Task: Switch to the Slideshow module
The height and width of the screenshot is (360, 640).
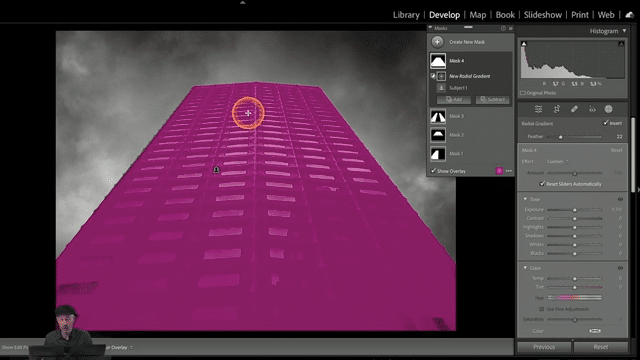Action: 543,15
